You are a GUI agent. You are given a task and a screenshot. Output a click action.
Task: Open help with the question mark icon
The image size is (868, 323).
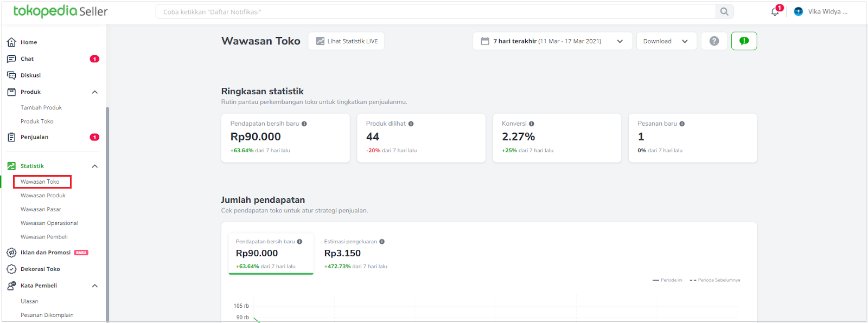click(714, 41)
